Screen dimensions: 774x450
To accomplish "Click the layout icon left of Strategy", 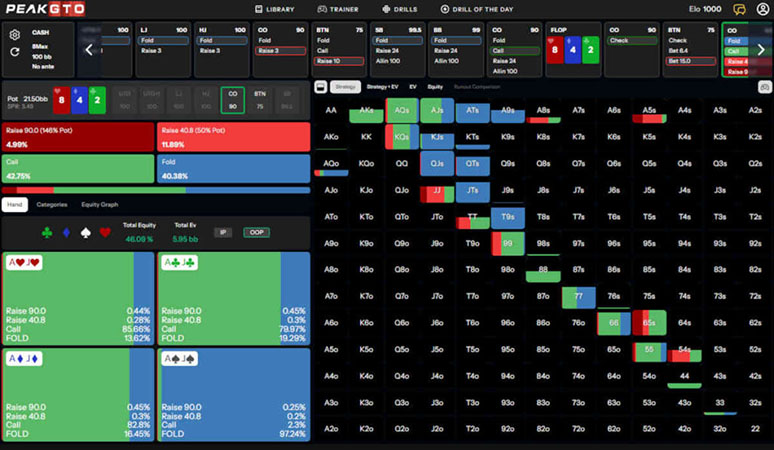I will (320, 87).
